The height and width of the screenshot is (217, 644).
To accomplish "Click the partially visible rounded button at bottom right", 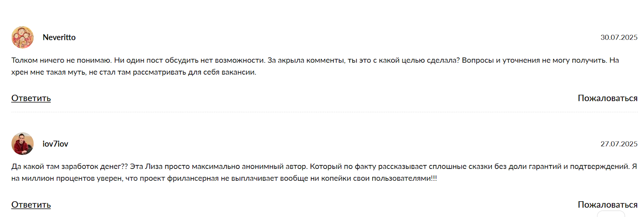I will pos(611,214).
